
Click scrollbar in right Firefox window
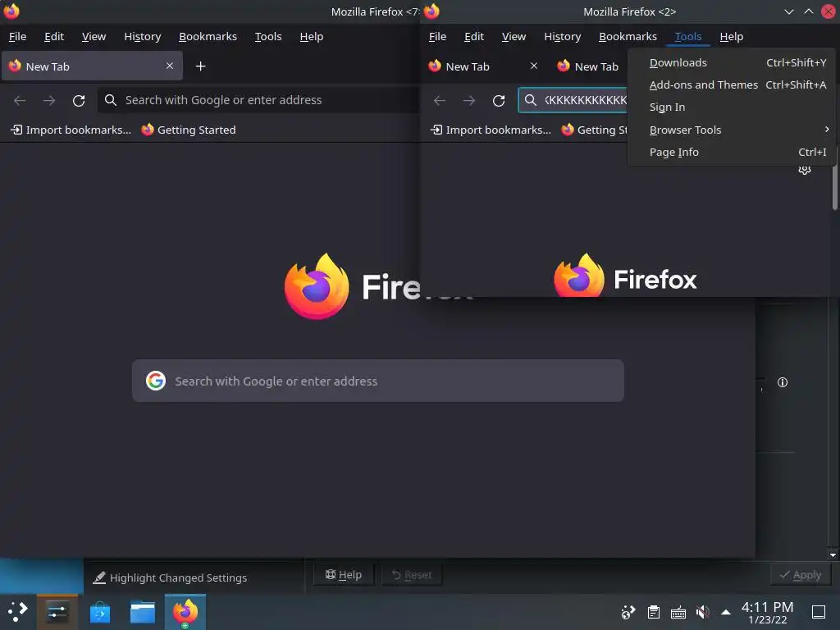pyautogui.click(x=834, y=188)
